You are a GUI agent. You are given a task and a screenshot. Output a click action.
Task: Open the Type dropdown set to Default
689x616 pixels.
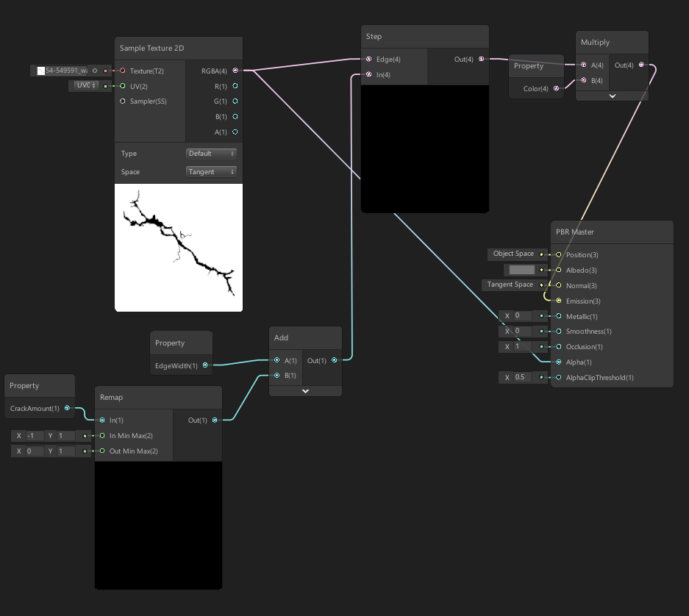211,154
